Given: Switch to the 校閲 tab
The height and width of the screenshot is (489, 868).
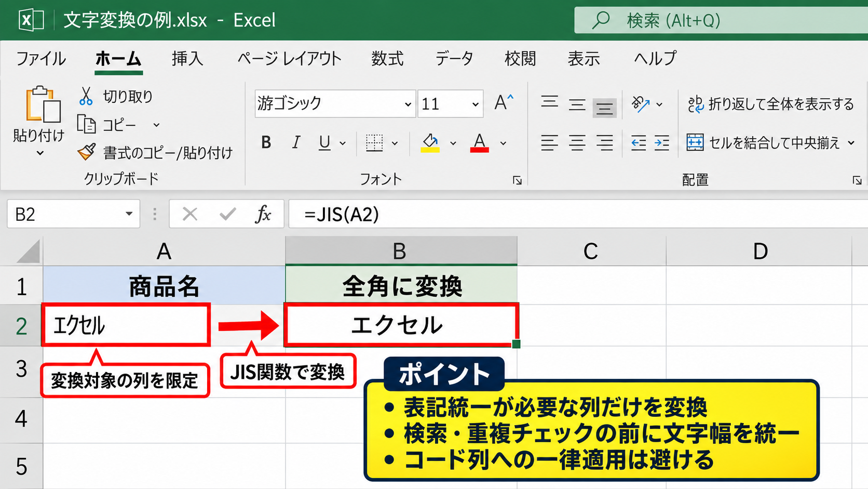Looking at the screenshot, I should coord(520,58).
